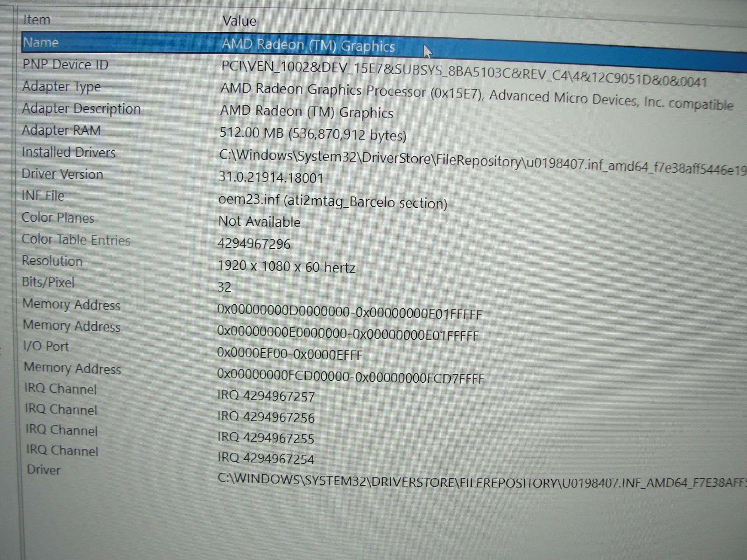Click the 0x00000000E0000000-0x00000000E01FFFFF value
This screenshot has height=560, width=747.
coord(348,334)
